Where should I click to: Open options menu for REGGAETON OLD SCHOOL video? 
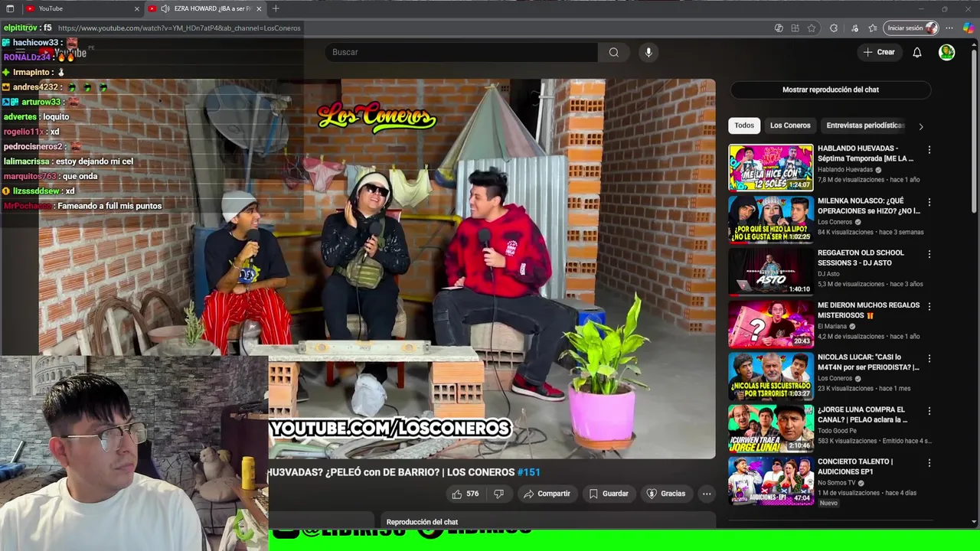(929, 254)
